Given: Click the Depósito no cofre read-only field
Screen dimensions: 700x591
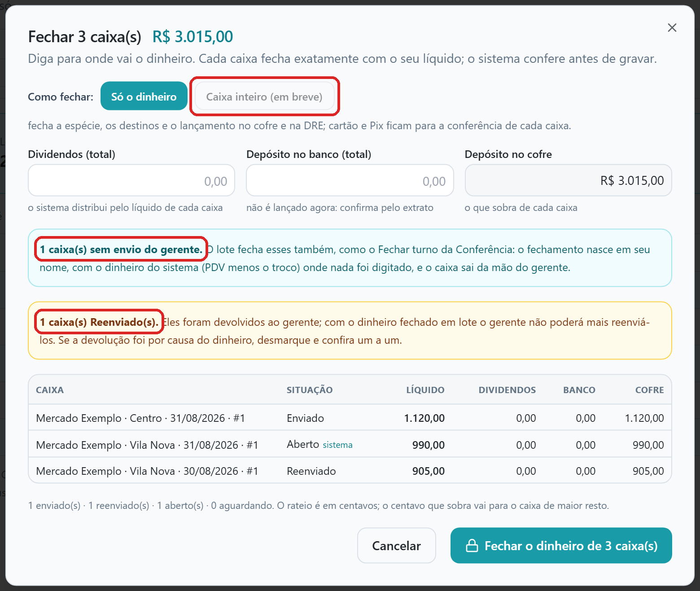Looking at the screenshot, I should click(568, 180).
